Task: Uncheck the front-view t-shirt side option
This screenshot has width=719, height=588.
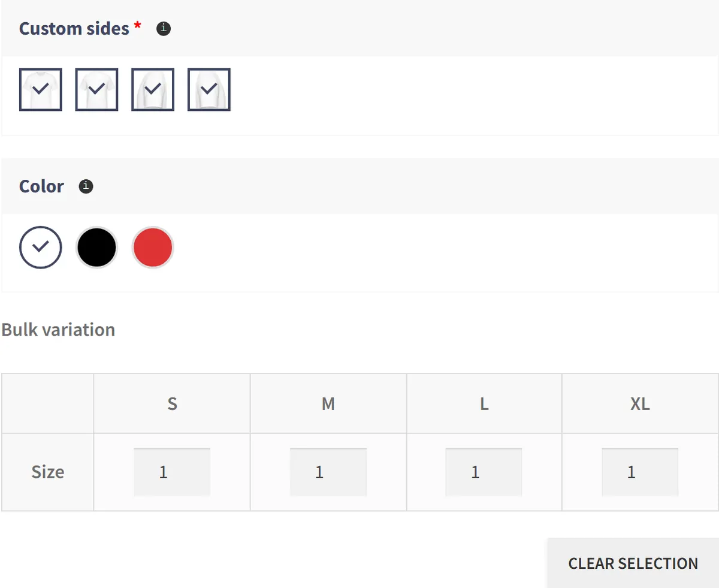Action: pos(41,89)
